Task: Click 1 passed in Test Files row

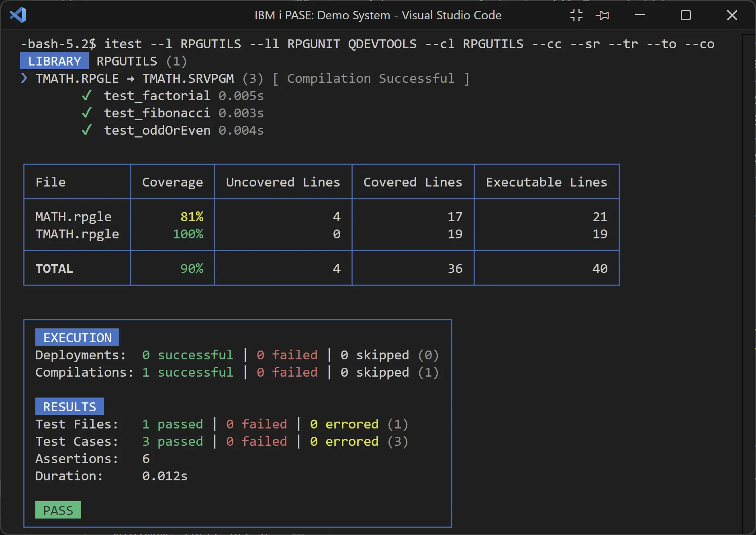Action: pos(173,424)
